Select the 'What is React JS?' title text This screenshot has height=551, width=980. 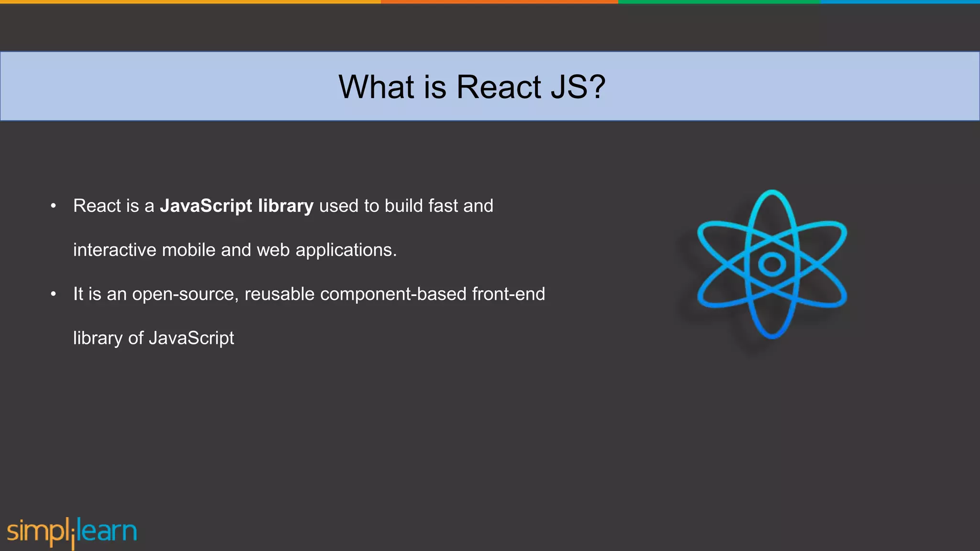tap(472, 87)
